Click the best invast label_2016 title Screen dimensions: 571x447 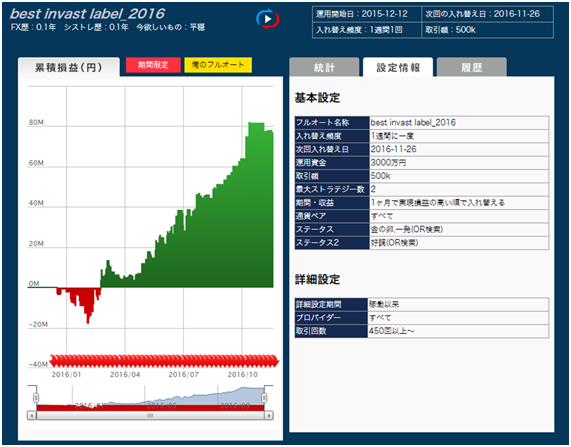tap(87, 14)
